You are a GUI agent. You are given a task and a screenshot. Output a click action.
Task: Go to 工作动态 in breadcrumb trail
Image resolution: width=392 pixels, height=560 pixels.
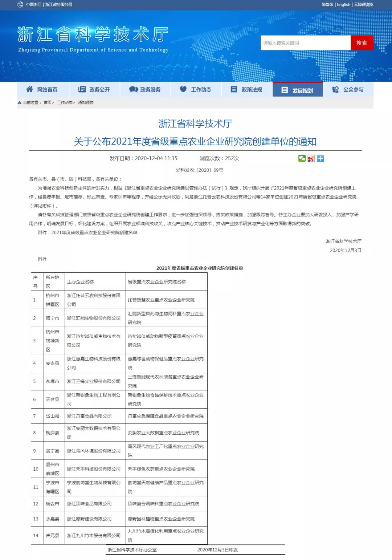click(x=65, y=103)
